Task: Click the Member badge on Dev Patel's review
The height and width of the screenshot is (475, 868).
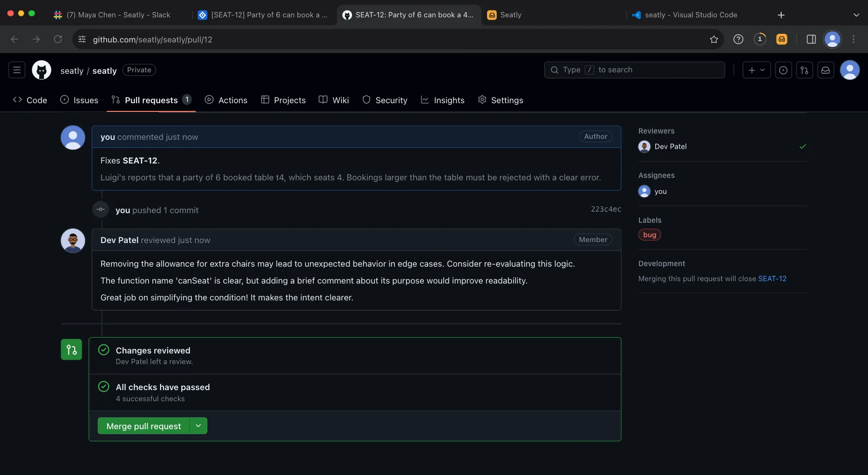Action: (593, 240)
